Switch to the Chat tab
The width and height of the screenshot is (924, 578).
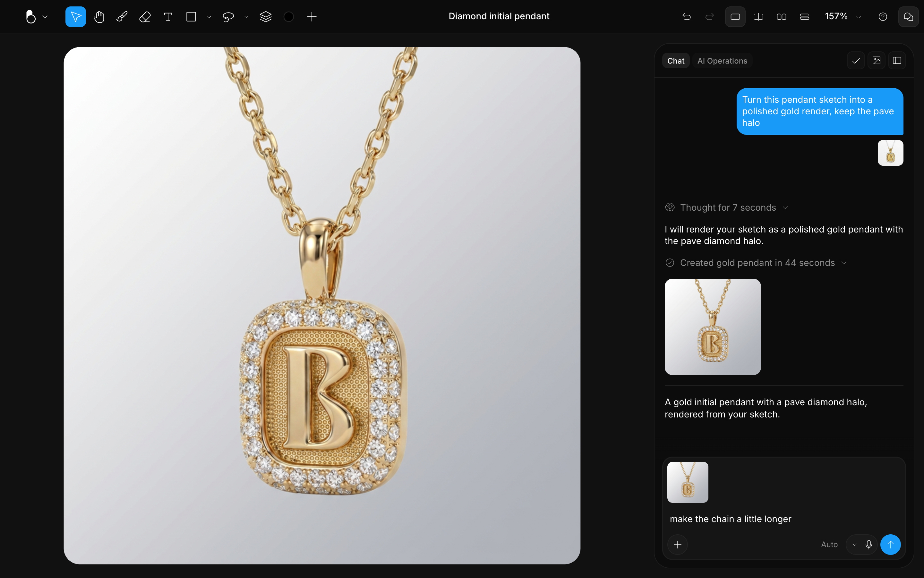(x=676, y=61)
